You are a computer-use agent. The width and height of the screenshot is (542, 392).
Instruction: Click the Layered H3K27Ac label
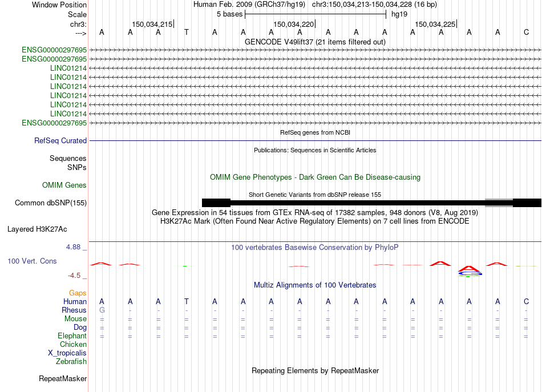point(37,229)
